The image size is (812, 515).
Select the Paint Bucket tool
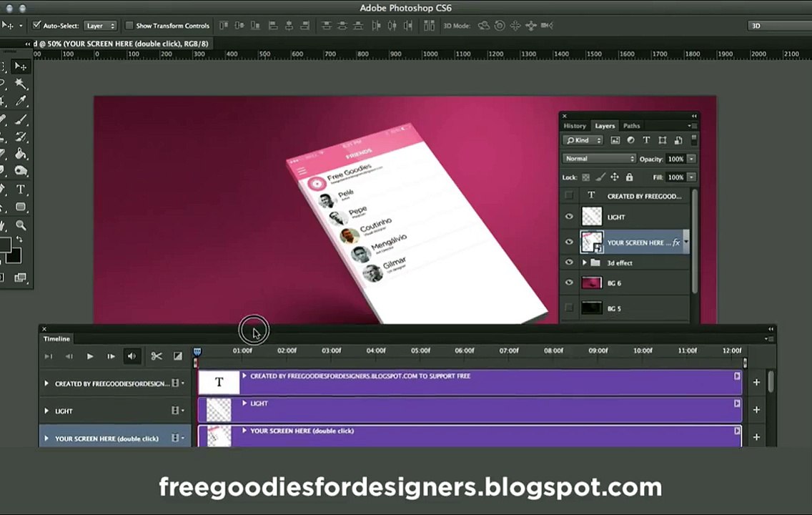coord(21,154)
